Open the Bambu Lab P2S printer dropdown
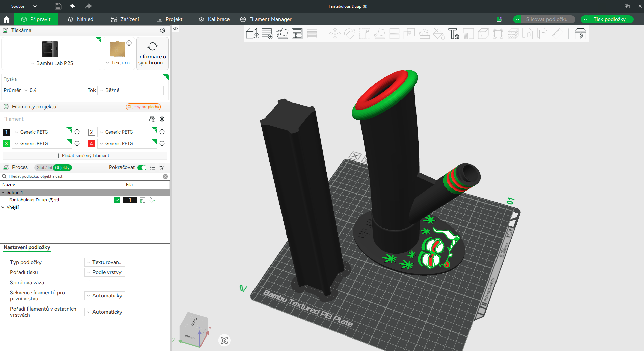The image size is (644, 351). (x=52, y=63)
